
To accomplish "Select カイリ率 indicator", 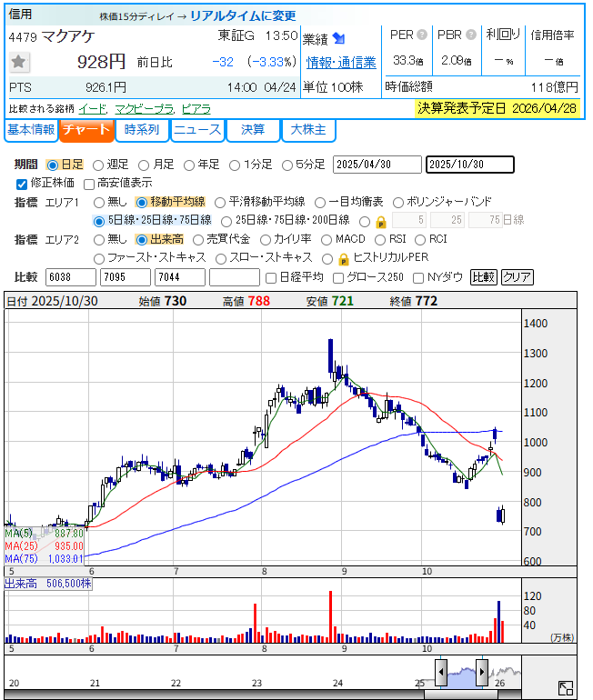I will (266, 240).
